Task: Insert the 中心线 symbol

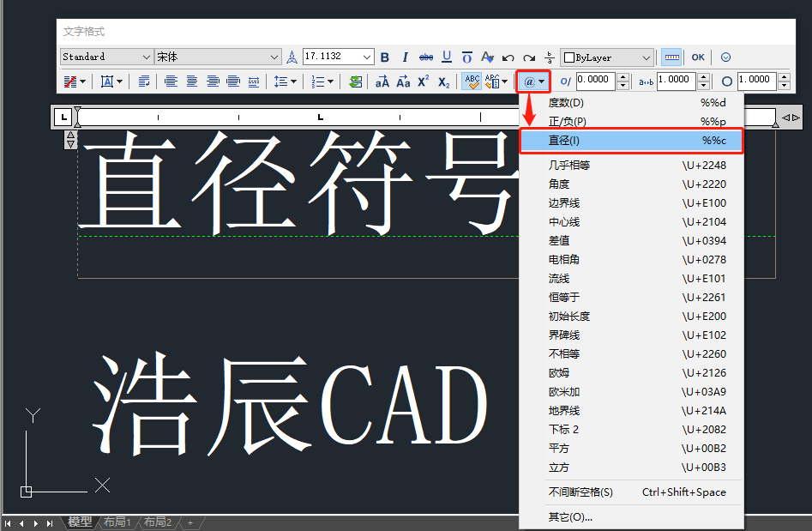Action: point(632,221)
